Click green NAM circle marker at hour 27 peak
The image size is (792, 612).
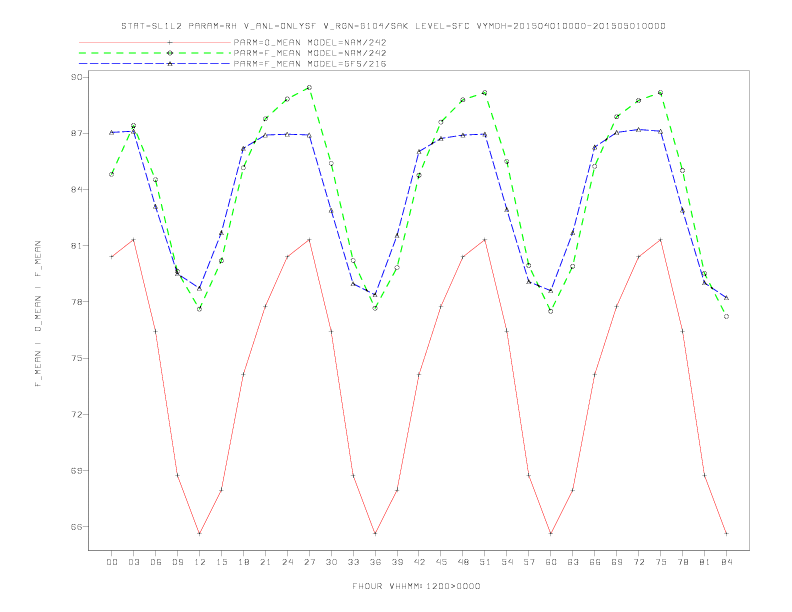(309, 87)
